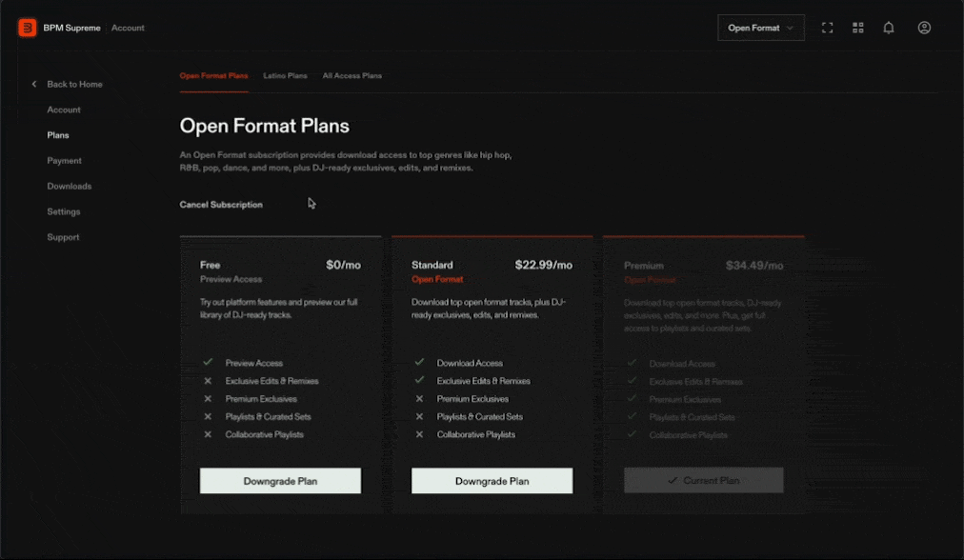Click checkmark beside Premium's Playlists & Curated Sets
964x560 pixels.
pyautogui.click(x=632, y=417)
